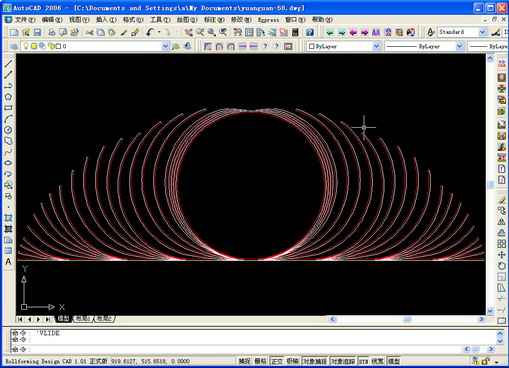Open the 视图 menu
The image size is (509, 368).
point(79,20)
